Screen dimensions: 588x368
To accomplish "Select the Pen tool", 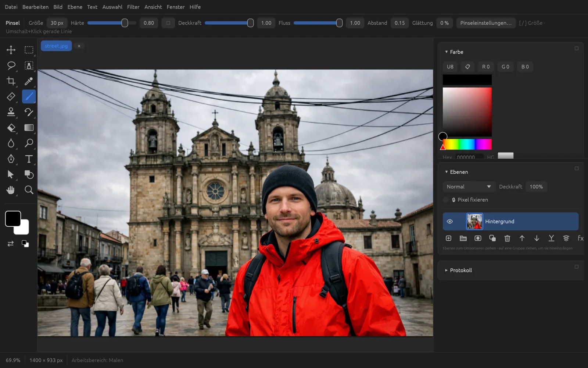I will point(11,159).
